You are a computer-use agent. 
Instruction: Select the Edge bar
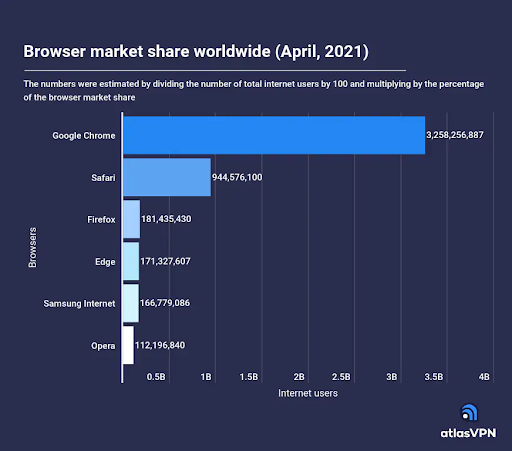pyautogui.click(x=131, y=261)
